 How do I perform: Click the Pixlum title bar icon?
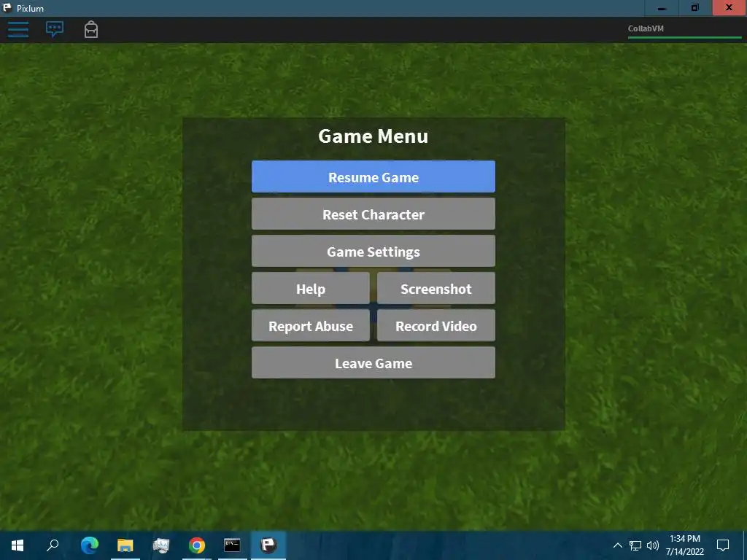coord(7,7)
